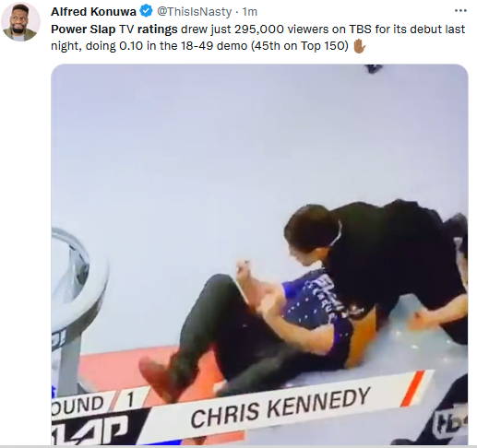Open the three-dot more options menu
Image resolution: width=477 pixels, height=448 pixels.
[460, 11]
